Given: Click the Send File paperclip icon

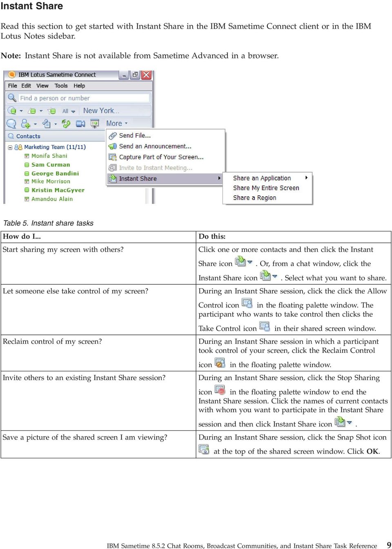Looking at the screenshot, I should coord(113,135).
